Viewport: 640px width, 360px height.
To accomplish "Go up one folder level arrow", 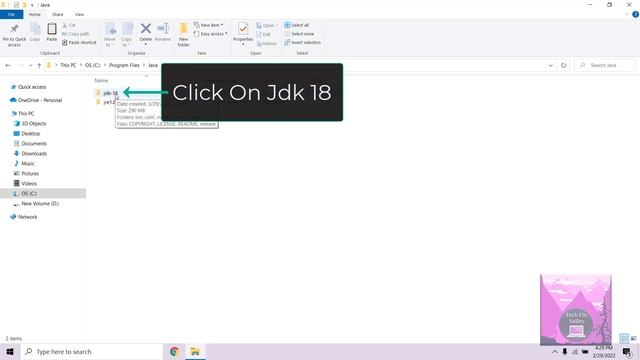I will pyautogui.click(x=39, y=65).
